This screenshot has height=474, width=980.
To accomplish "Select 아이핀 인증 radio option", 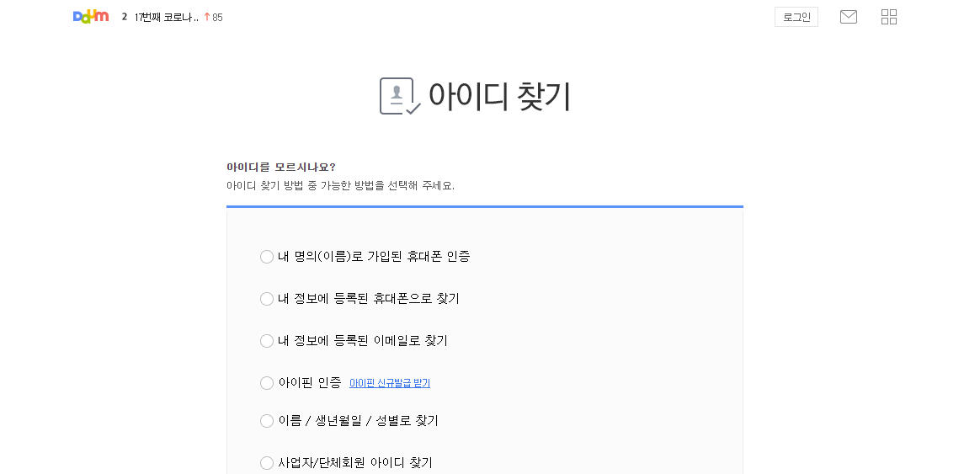I will [267, 383].
